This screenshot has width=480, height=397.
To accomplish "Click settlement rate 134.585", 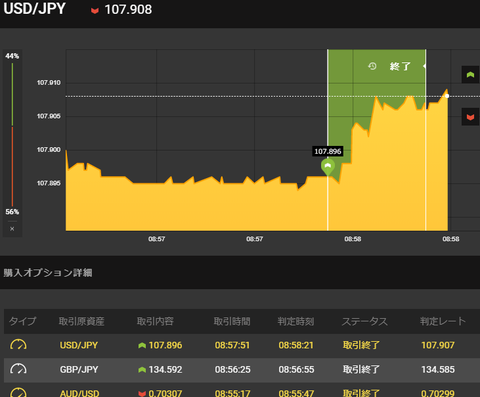I will [438, 370].
